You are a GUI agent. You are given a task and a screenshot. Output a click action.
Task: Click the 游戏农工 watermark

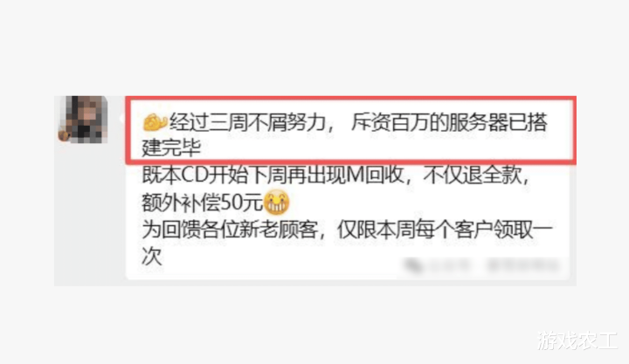click(x=577, y=340)
